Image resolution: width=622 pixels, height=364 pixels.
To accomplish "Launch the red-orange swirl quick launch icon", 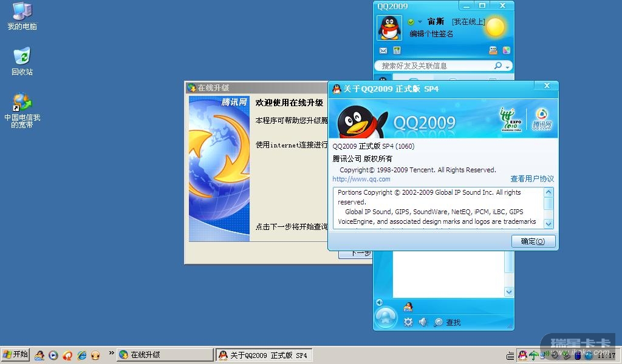I will [67, 355].
